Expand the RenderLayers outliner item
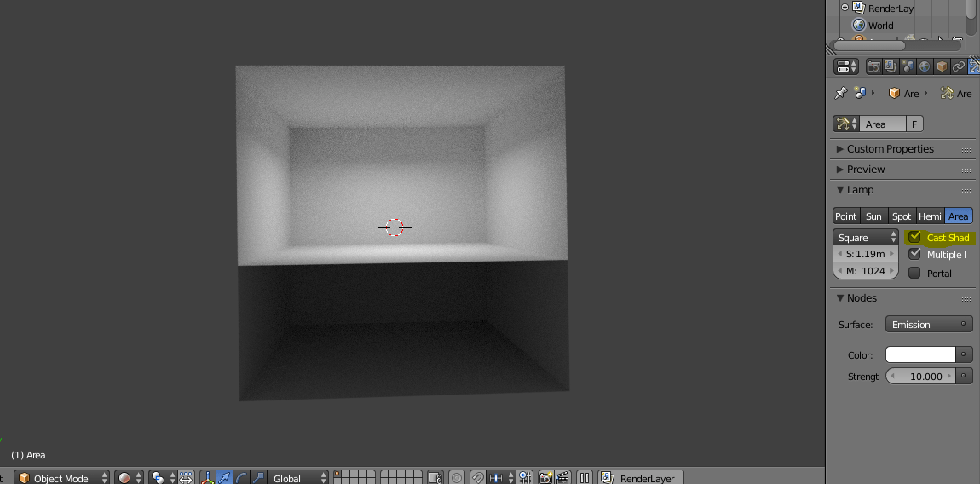This screenshot has height=484, width=980. 845,8
